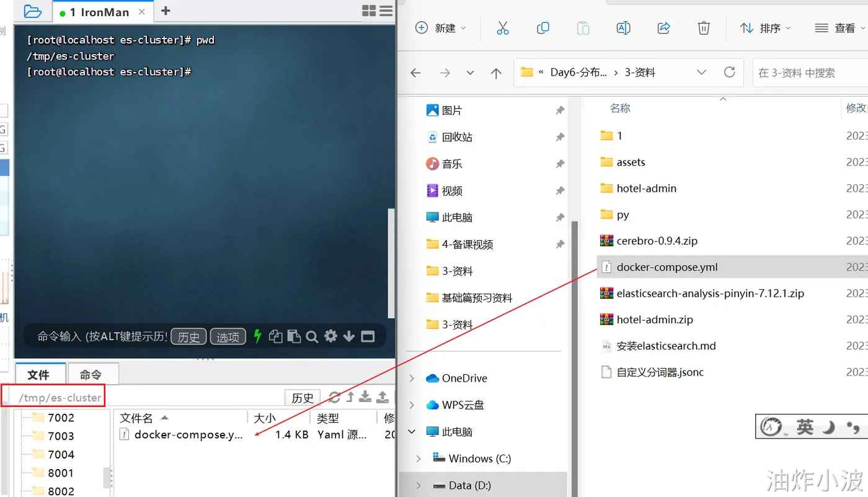Click the download icon in the file panel
The height and width of the screenshot is (497, 868).
[x=366, y=397]
